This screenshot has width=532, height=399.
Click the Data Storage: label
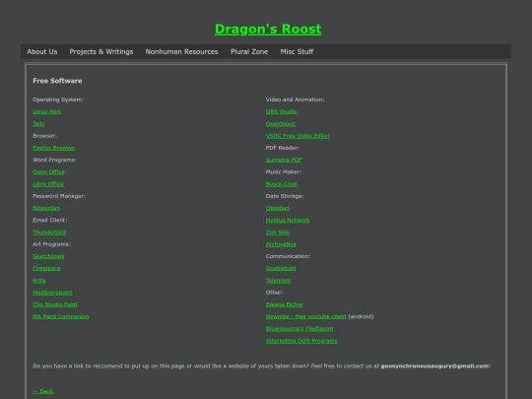pos(285,196)
